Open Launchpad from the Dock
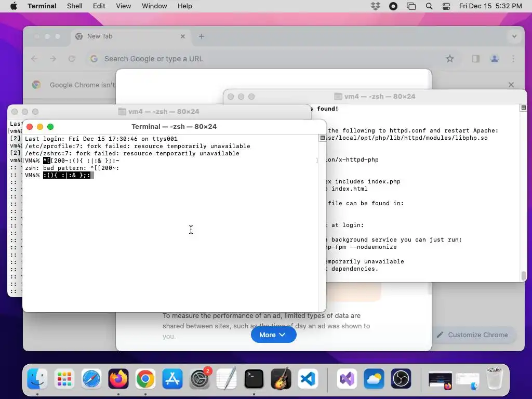The height and width of the screenshot is (399, 532). pyautogui.click(x=64, y=379)
